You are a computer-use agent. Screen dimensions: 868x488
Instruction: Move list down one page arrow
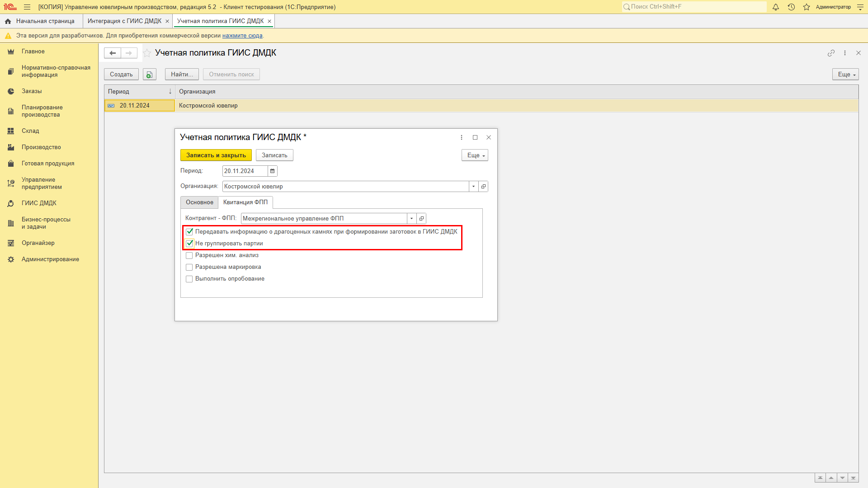(x=842, y=478)
